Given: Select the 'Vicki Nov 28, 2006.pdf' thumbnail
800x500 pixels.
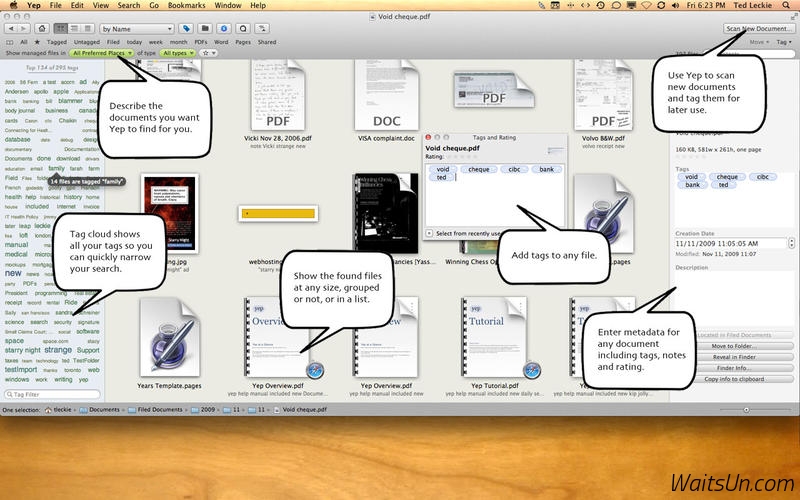Looking at the screenshot, I should click(278, 95).
